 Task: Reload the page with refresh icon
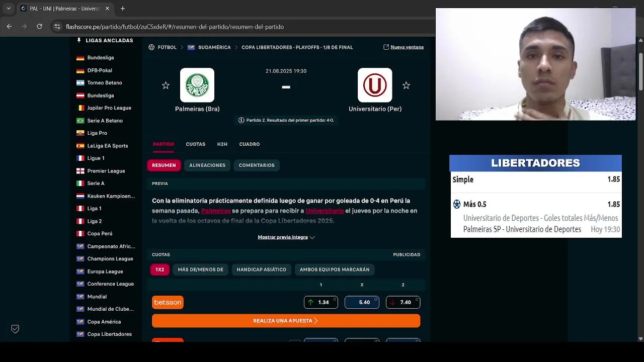(39, 27)
